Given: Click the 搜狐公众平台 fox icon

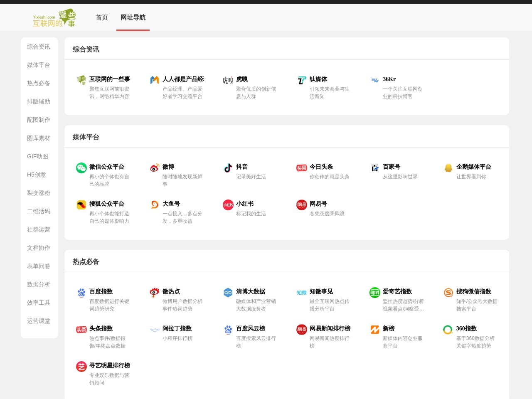Looking at the screenshot, I should 81,205.
